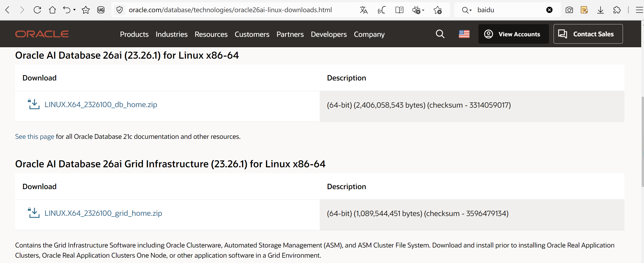Take a screenshot with the camera icon

tap(569, 10)
